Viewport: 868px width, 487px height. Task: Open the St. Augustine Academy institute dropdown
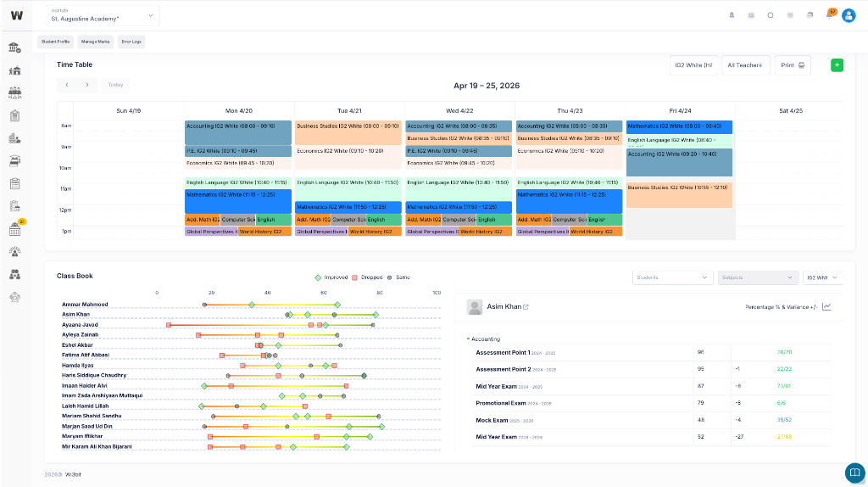point(103,15)
